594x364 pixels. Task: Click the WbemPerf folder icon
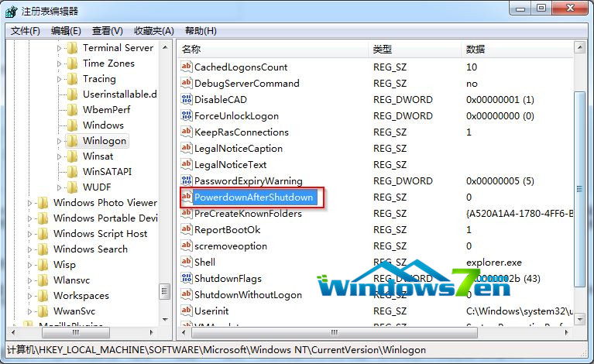[72, 110]
